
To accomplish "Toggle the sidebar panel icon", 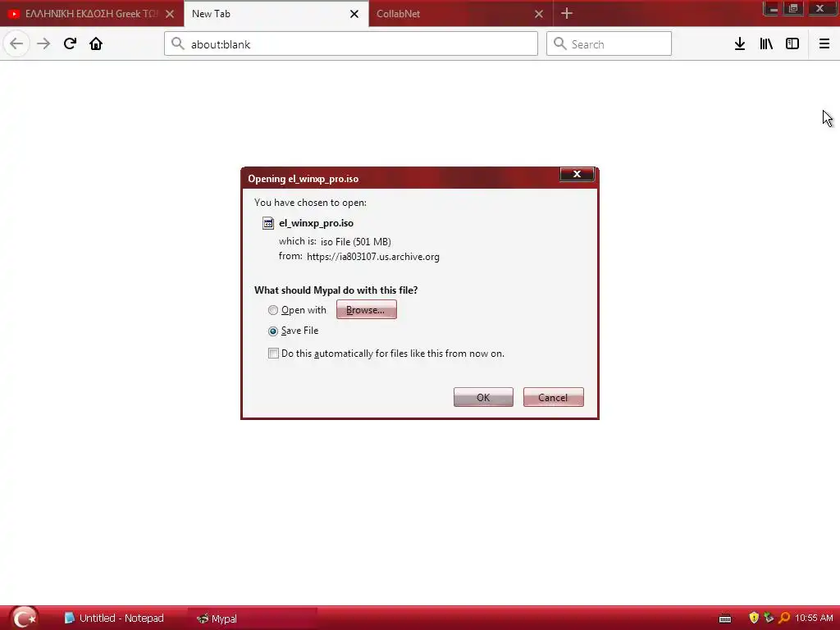I will [792, 44].
